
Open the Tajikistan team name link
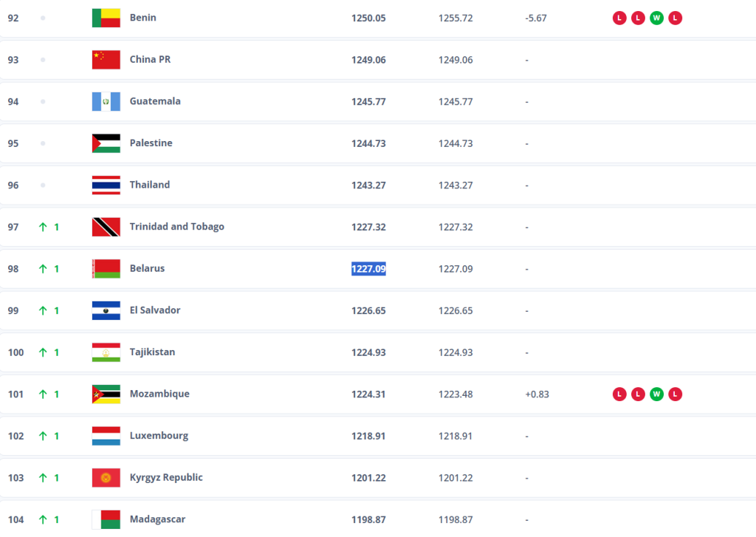pyautogui.click(x=152, y=352)
